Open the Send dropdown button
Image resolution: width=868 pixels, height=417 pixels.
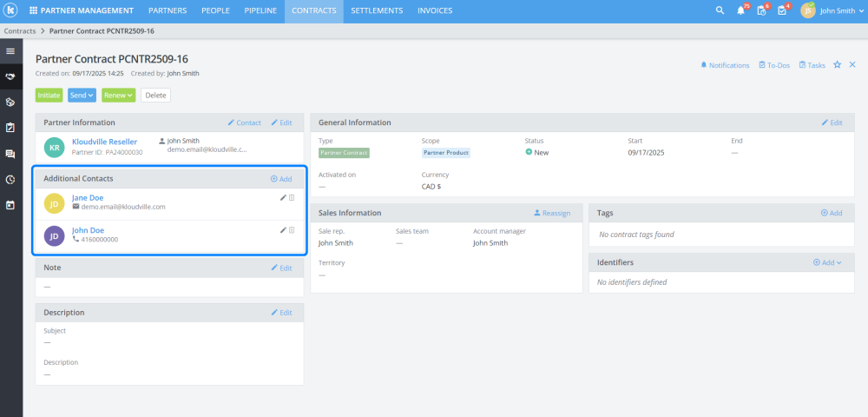point(82,96)
